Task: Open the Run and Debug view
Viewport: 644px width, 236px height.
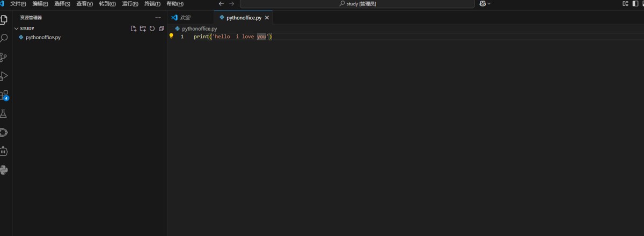Action: click(4, 76)
